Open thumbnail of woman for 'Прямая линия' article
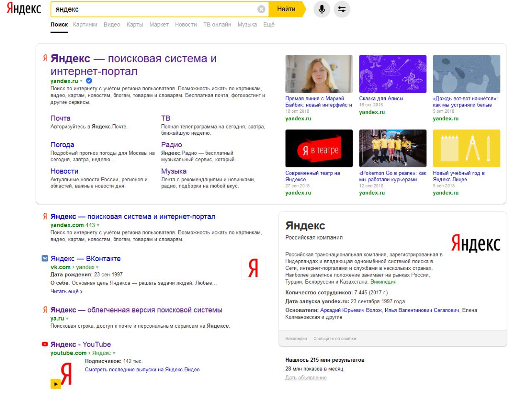Image resolution: width=532 pixels, height=395 pixels. tap(319, 74)
